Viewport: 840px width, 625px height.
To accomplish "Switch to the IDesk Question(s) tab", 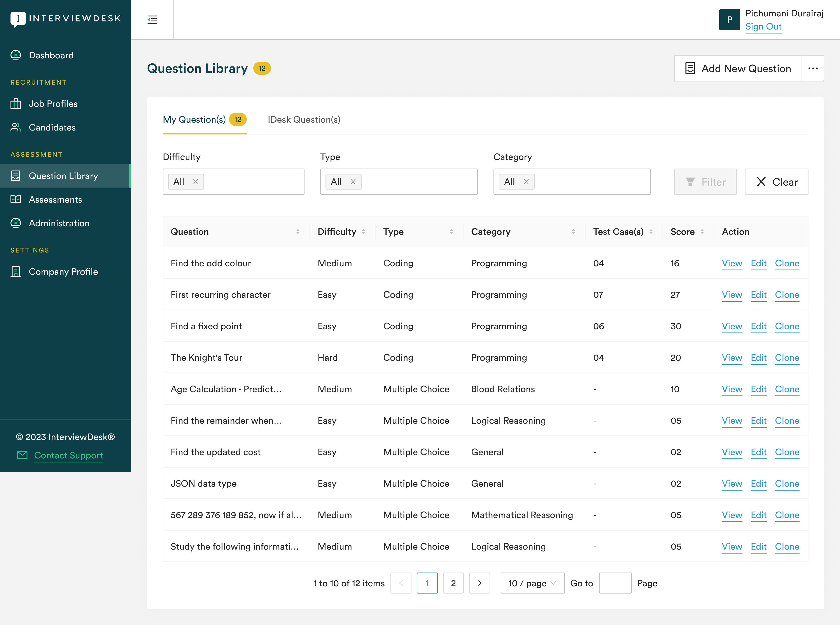I will pos(304,120).
